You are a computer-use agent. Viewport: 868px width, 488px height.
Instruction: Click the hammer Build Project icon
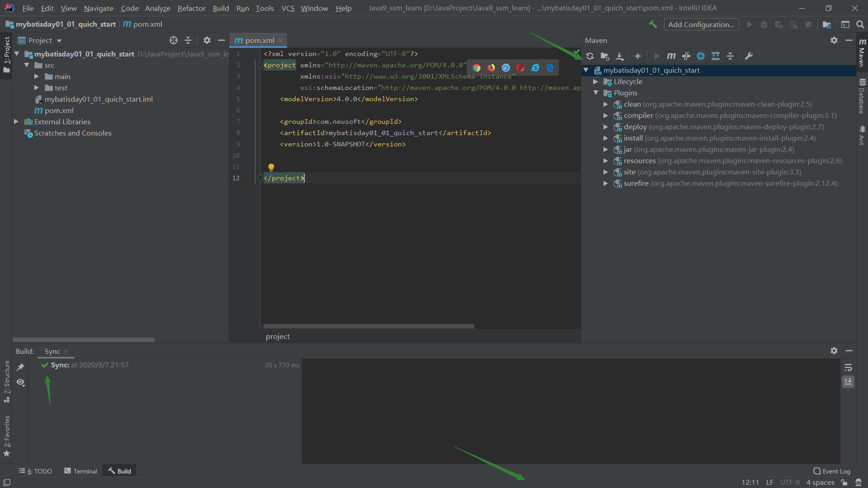coord(652,24)
